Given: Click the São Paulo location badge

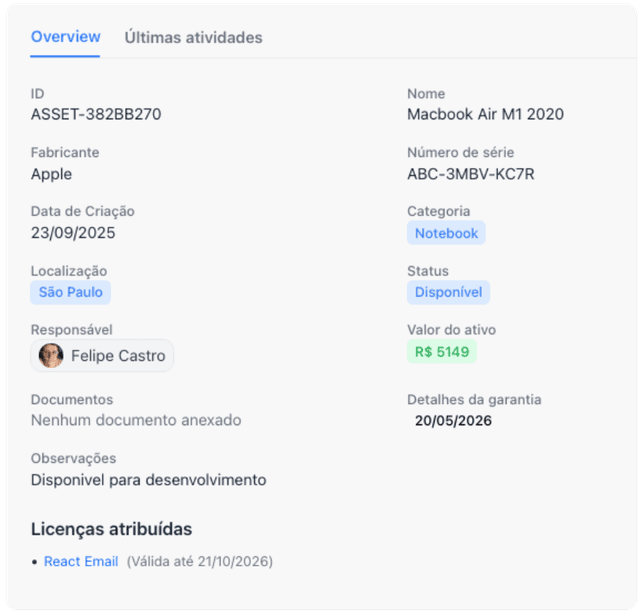Looking at the screenshot, I should point(70,292).
